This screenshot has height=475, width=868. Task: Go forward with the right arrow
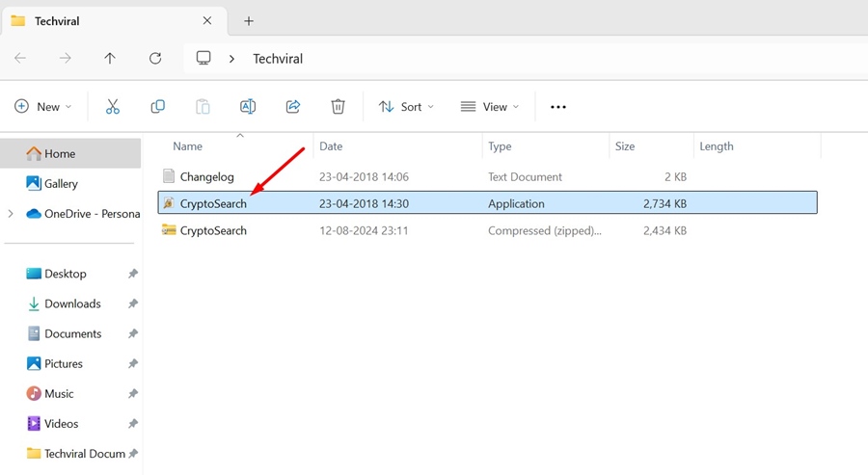click(66, 58)
